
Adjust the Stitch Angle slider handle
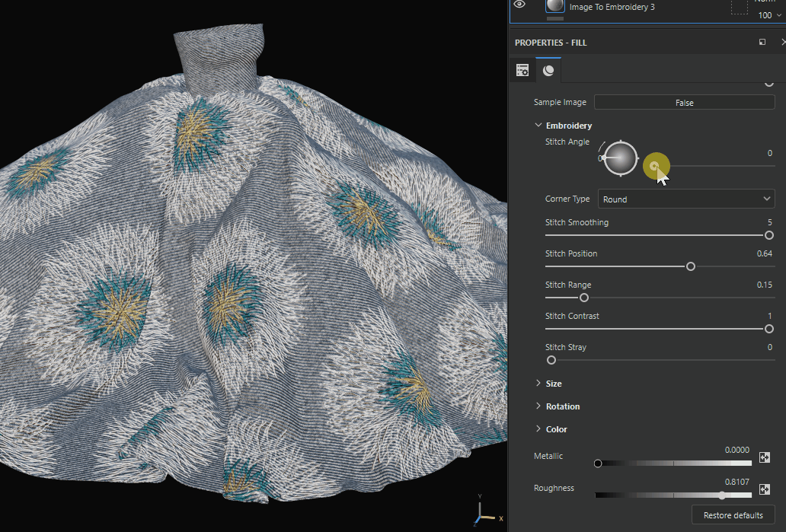654,166
